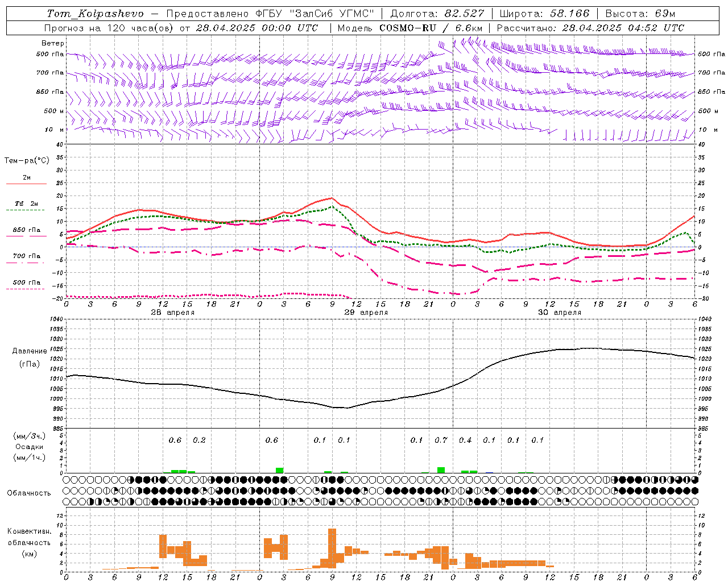Viewport: 728px width, 582px height.
Task: Click the model label COSMO-RU / 6.6км
Action: point(431,28)
